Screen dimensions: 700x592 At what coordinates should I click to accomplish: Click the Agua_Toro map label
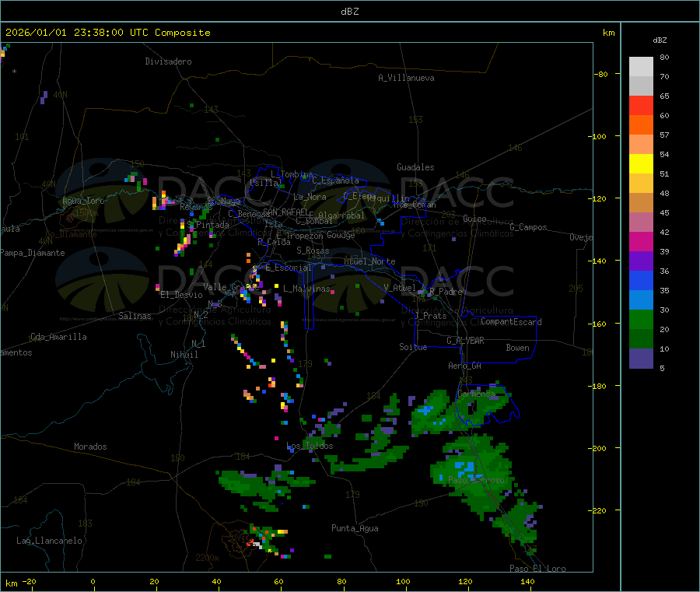pos(83,201)
